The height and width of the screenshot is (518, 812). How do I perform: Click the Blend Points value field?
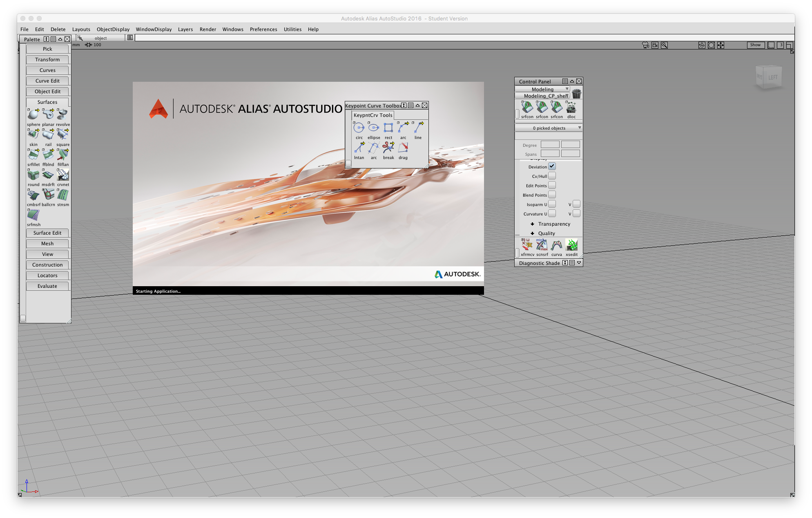click(552, 195)
